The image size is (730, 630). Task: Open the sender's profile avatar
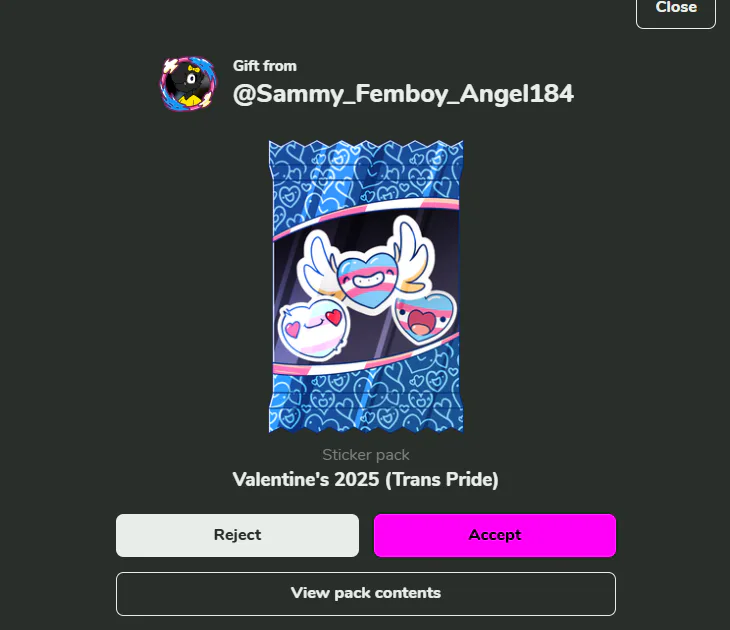[x=189, y=83]
